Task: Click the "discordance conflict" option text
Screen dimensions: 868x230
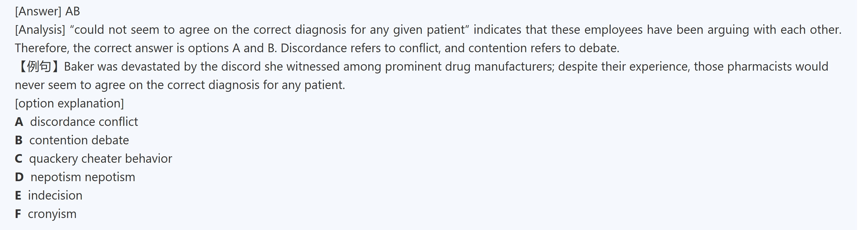Action: click(84, 122)
